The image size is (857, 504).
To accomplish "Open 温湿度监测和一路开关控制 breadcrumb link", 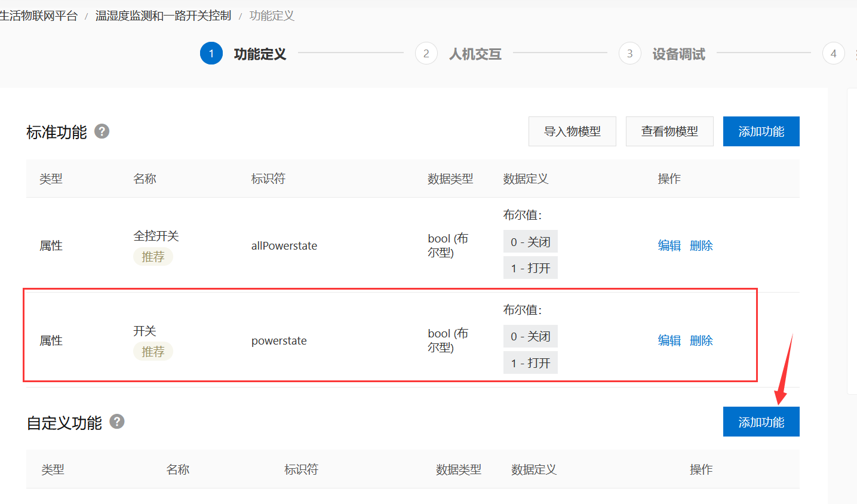I will (x=163, y=16).
